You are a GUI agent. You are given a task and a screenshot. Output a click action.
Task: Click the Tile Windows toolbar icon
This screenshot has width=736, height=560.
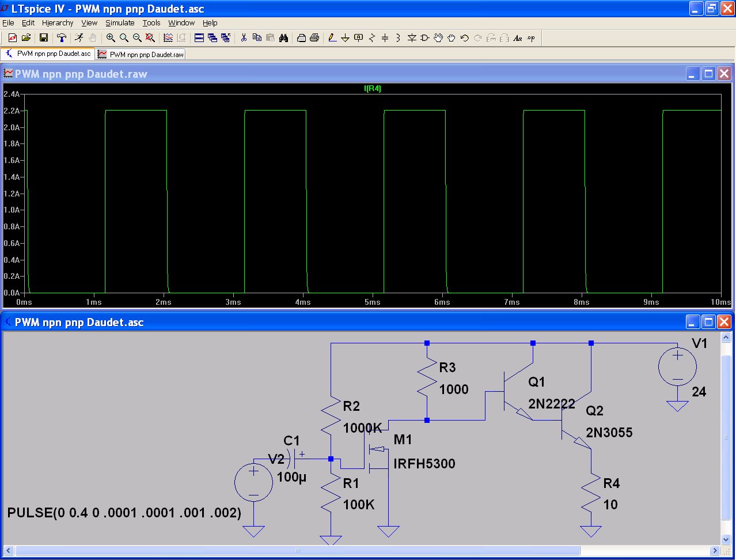[199, 38]
